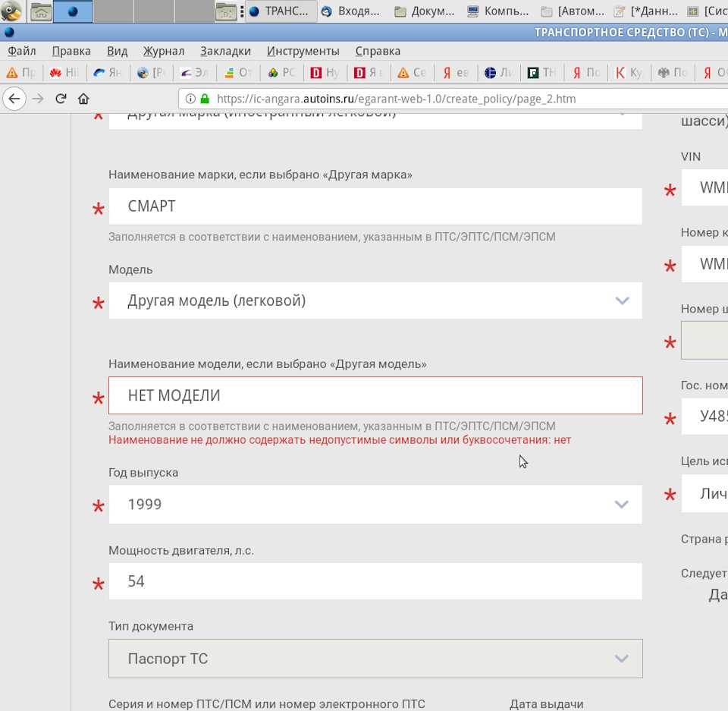The height and width of the screenshot is (711, 728).
Task: Open the Huawei bookmark in bookmarks bar
Action: pyautogui.click(x=64, y=73)
